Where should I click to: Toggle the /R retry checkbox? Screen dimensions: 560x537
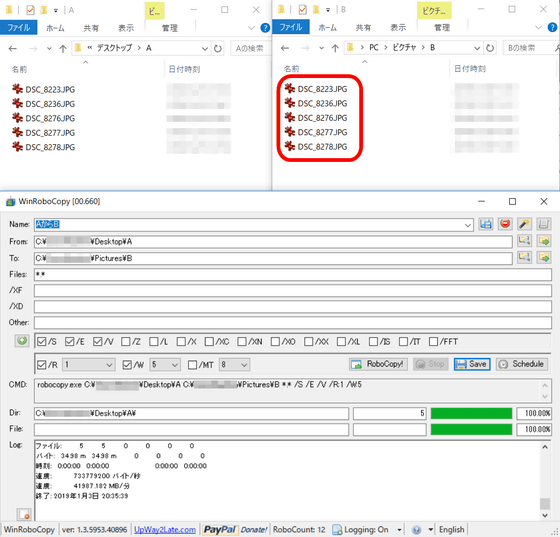pyautogui.click(x=41, y=365)
